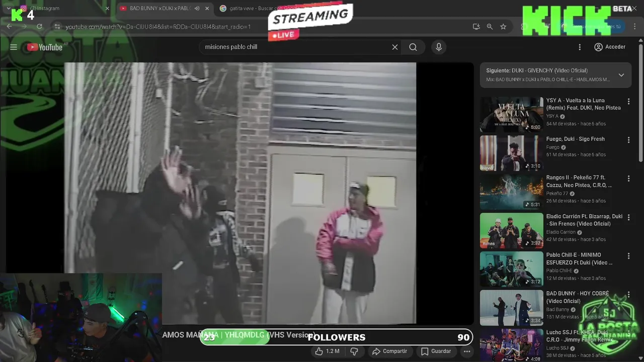This screenshot has width=644, height=362.
Task: Play YSY A Vuelta a la Luna thumbnail
Action: coord(511,115)
